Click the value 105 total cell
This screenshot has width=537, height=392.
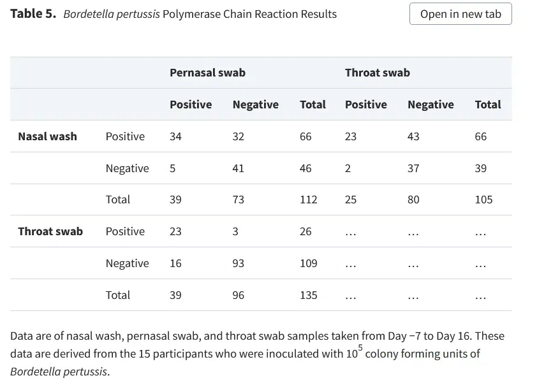tap(483, 200)
